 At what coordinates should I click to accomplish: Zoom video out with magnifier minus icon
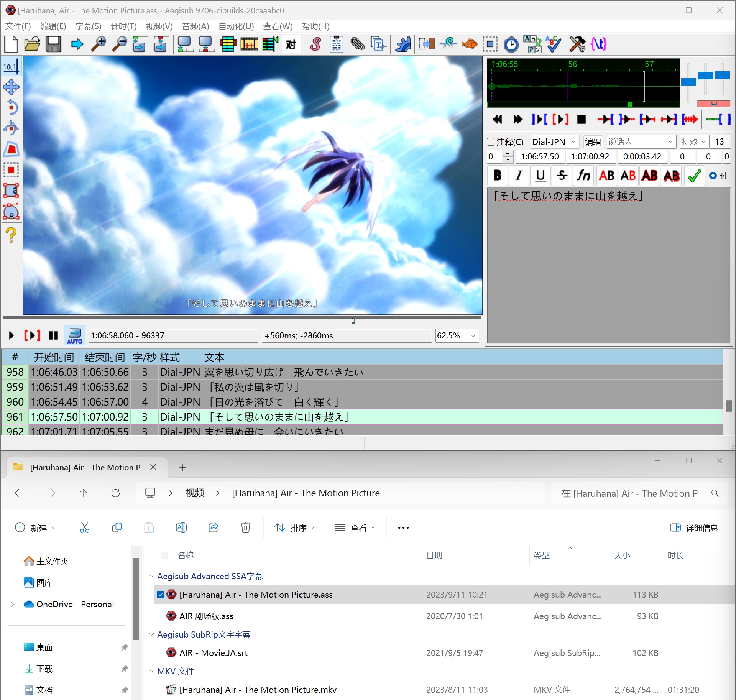coord(120,44)
